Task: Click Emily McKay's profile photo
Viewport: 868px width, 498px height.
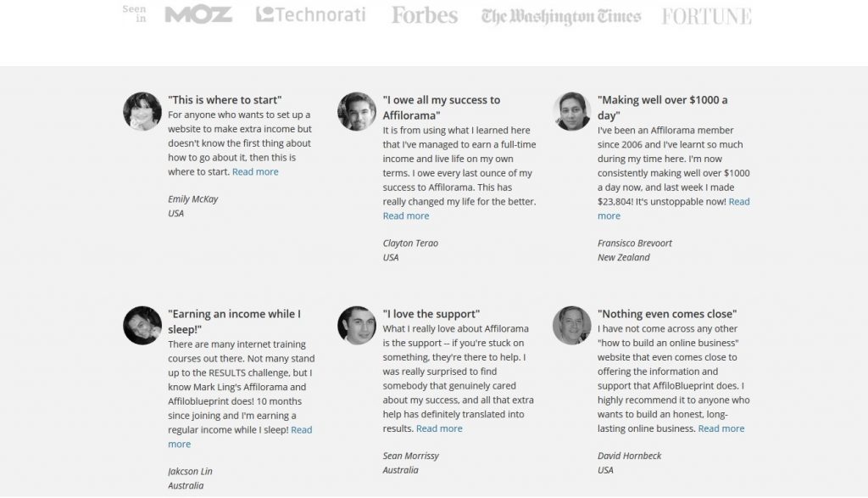Action: pos(142,111)
